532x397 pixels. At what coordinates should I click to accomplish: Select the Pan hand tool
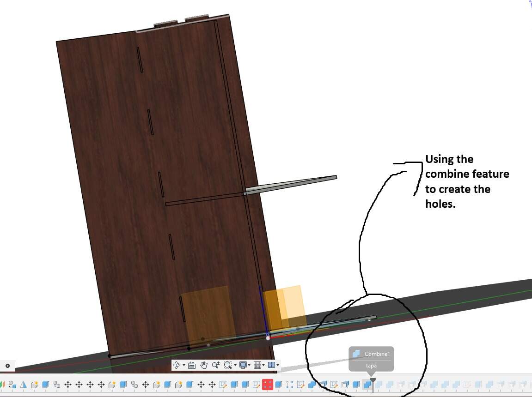(204, 365)
